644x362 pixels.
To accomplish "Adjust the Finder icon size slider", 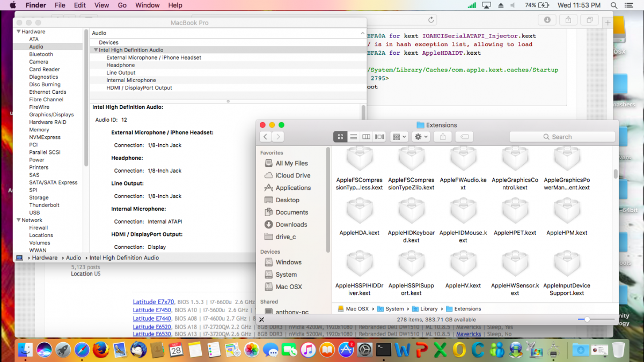I will pyautogui.click(x=587, y=319).
